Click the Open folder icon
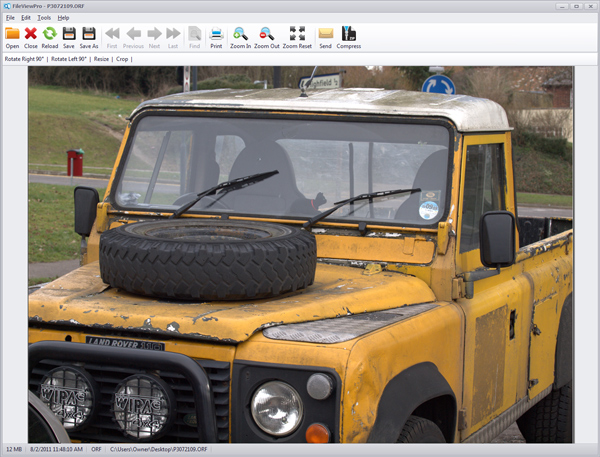Screen dimensions: 600x457 (x=12, y=34)
